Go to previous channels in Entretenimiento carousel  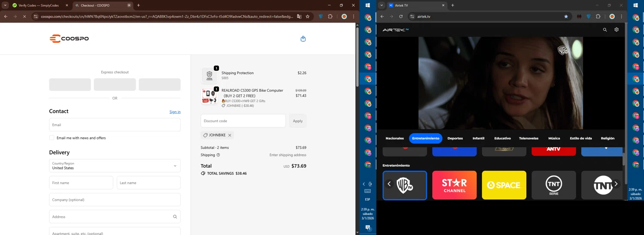pos(389,184)
